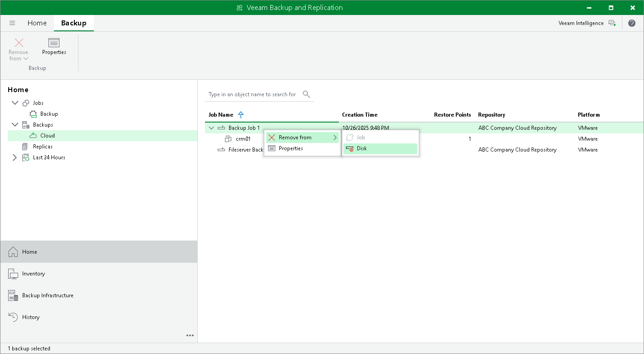
Task: Choose Job in the Remove from submenu
Action: [380, 138]
